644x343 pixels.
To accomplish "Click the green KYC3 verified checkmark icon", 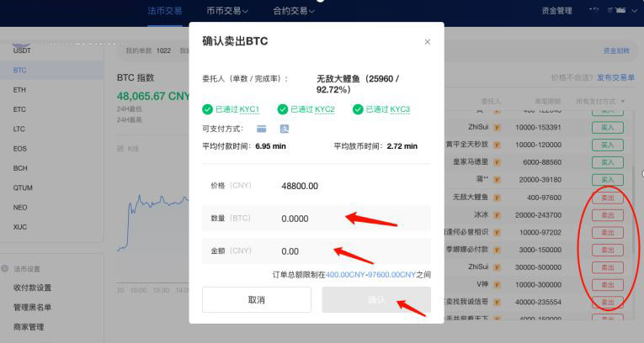I will (358, 109).
